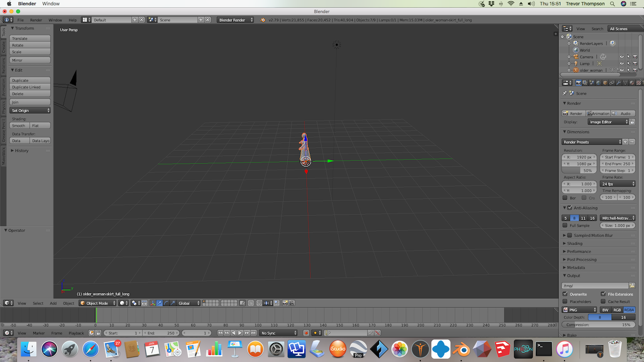Toggle the 3D manipulator widget icon
This screenshot has height=362, width=644.
click(153, 303)
